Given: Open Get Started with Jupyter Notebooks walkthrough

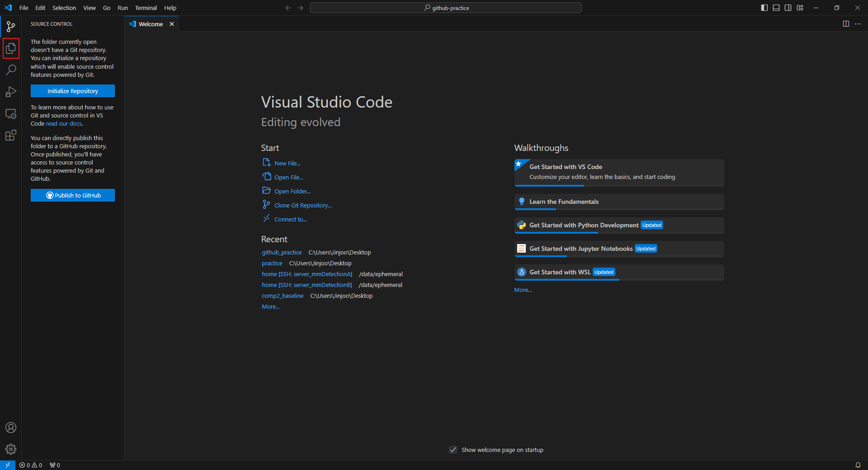Looking at the screenshot, I should pyautogui.click(x=619, y=249).
